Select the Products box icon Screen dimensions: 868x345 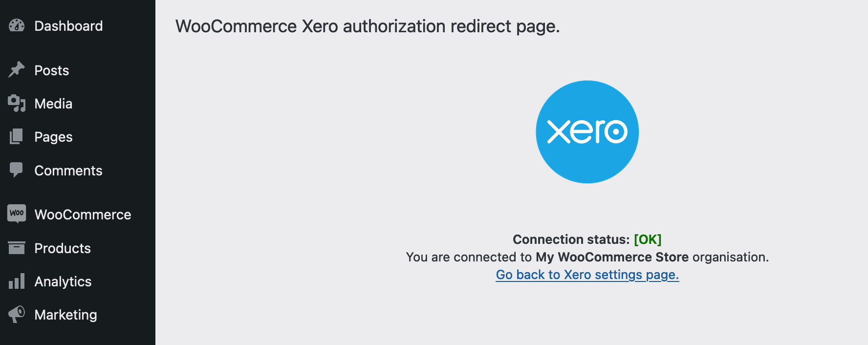[x=17, y=248]
